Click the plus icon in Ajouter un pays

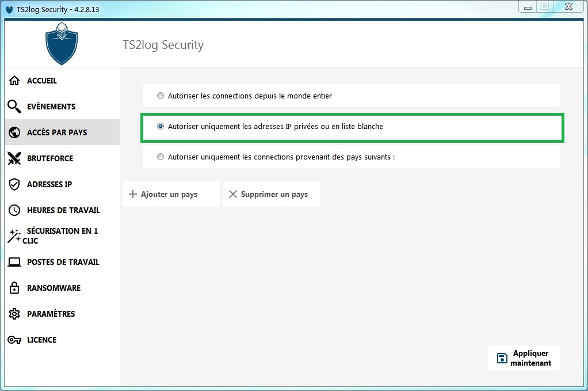[x=133, y=194]
